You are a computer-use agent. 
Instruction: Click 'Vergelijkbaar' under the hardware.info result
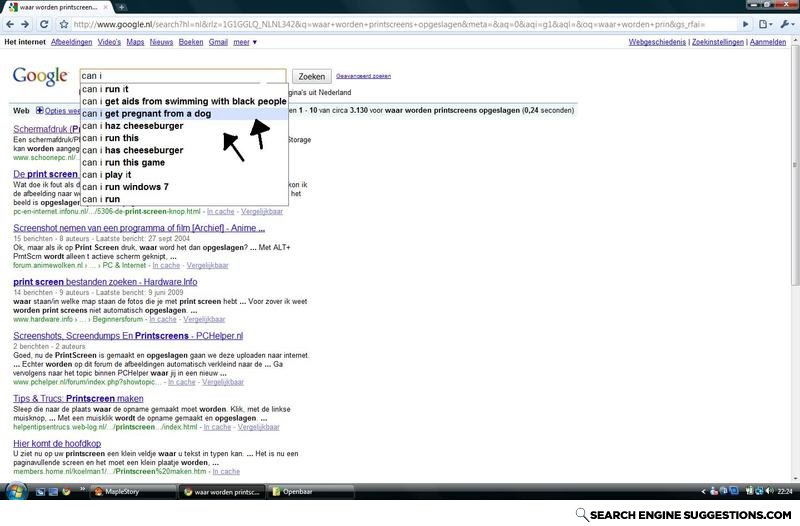(204, 319)
